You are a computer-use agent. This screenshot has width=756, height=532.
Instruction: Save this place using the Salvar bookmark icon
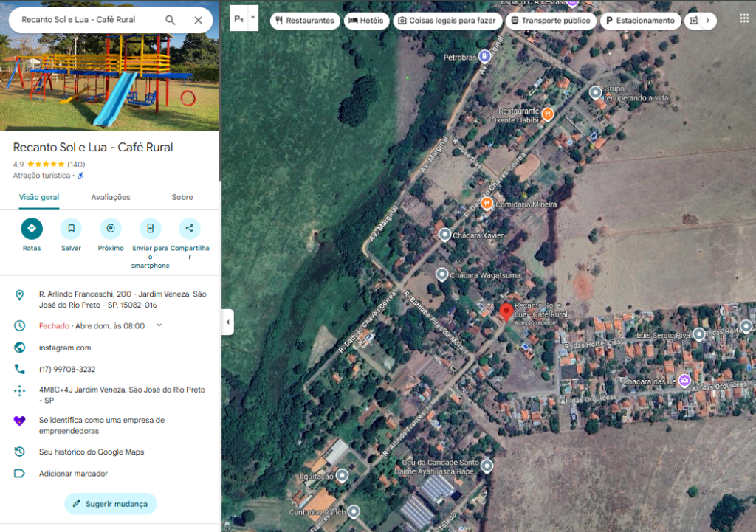click(71, 229)
